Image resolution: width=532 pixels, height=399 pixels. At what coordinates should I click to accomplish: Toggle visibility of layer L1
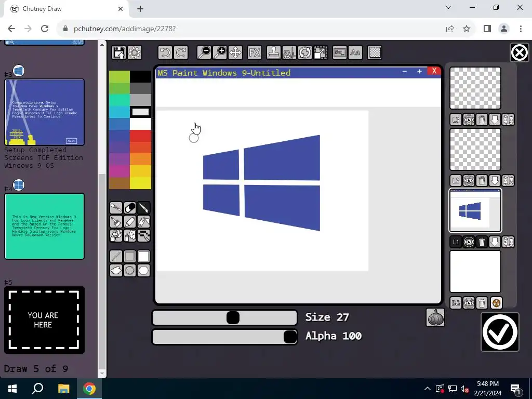(469, 242)
